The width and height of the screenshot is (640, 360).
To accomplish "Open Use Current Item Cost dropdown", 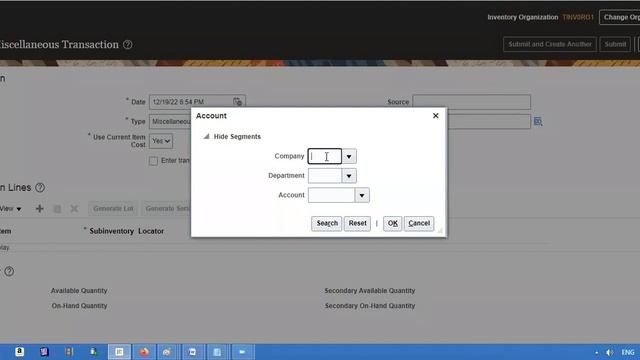I will click(x=161, y=141).
